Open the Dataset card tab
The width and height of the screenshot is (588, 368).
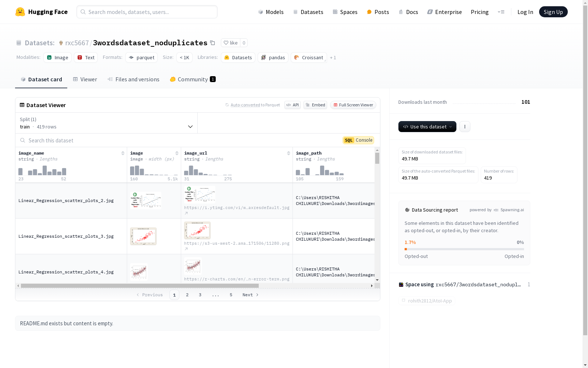(41, 79)
